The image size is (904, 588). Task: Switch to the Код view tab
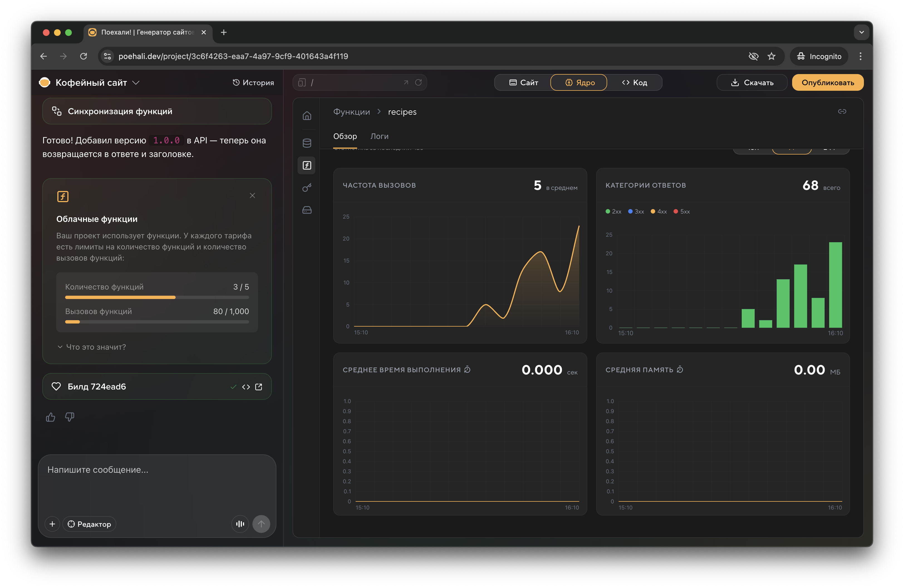634,82
